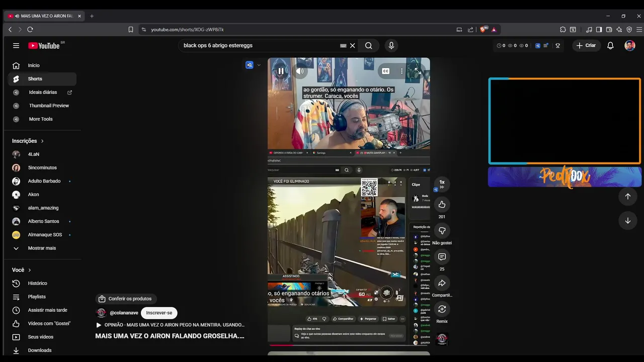The height and width of the screenshot is (362, 644).
Task: Bookmark this page in the browser
Action: tap(131, 30)
